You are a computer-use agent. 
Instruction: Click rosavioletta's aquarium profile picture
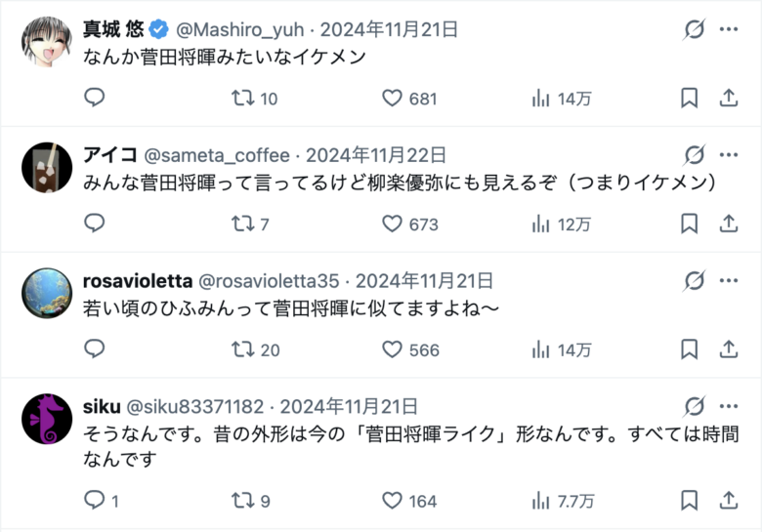point(47,293)
